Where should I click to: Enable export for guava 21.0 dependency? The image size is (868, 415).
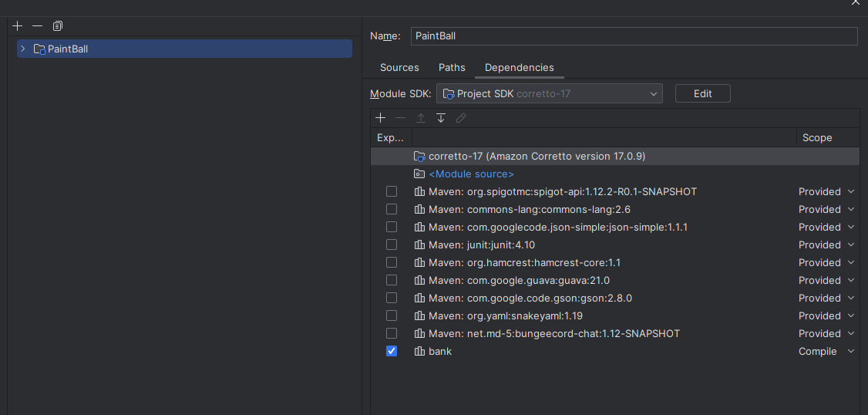pyautogui.click(x=392, y=280)
